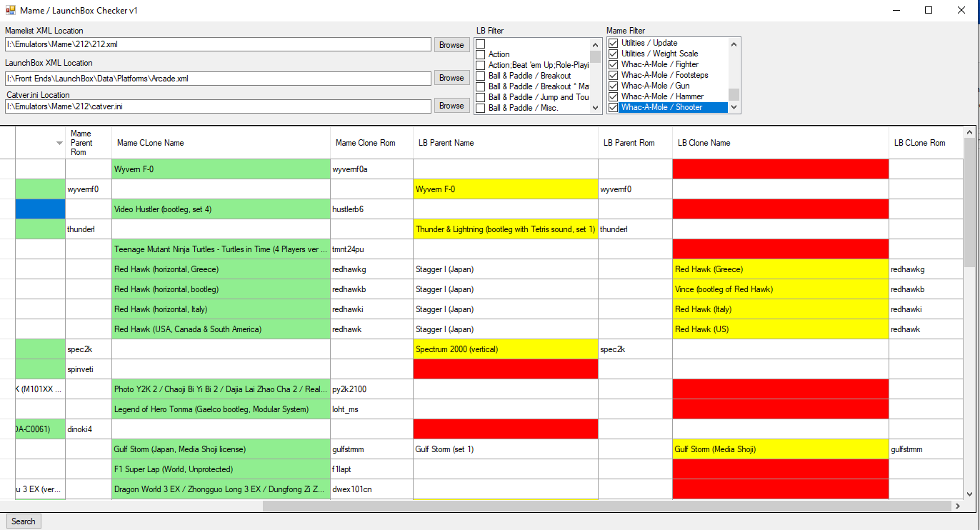Select the 'Gulf Storm (Media Shoji)' cell
Viewport: 980px width, 530px height.
point(781,449)
